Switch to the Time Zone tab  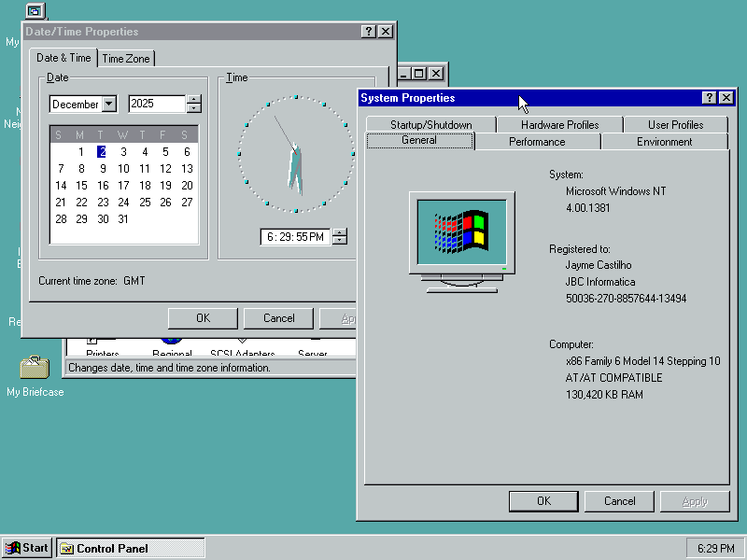[126, 59]
